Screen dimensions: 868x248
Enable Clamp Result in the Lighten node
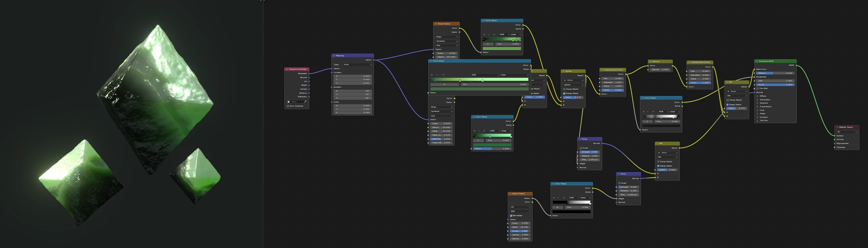[564, 89]
